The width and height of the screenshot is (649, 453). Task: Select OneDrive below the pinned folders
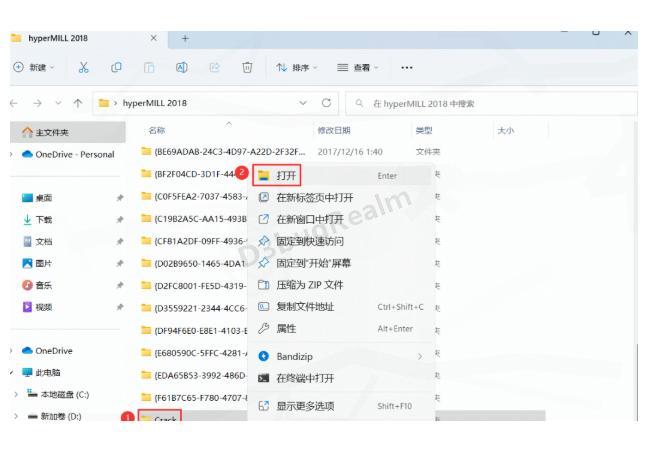[x=47, y=351]
